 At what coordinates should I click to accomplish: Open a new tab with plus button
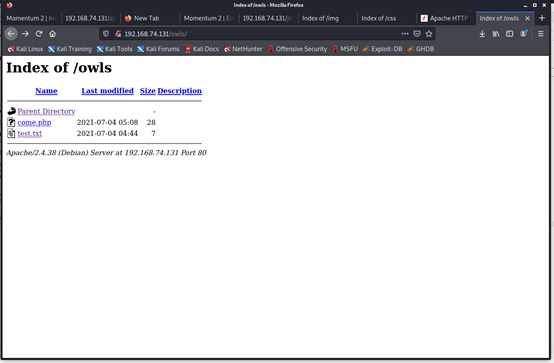coord(542,18)
